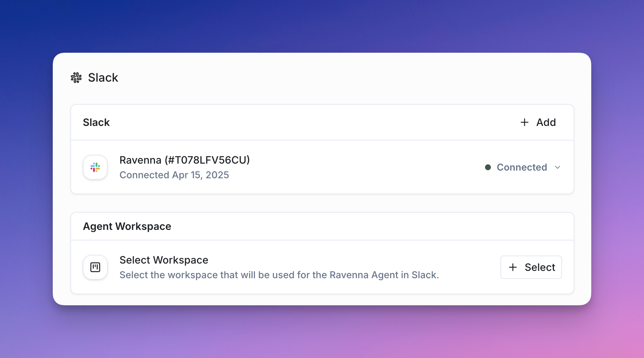Expand the Connected status chevron
The image size is (644, 358).
coord(558,167)
